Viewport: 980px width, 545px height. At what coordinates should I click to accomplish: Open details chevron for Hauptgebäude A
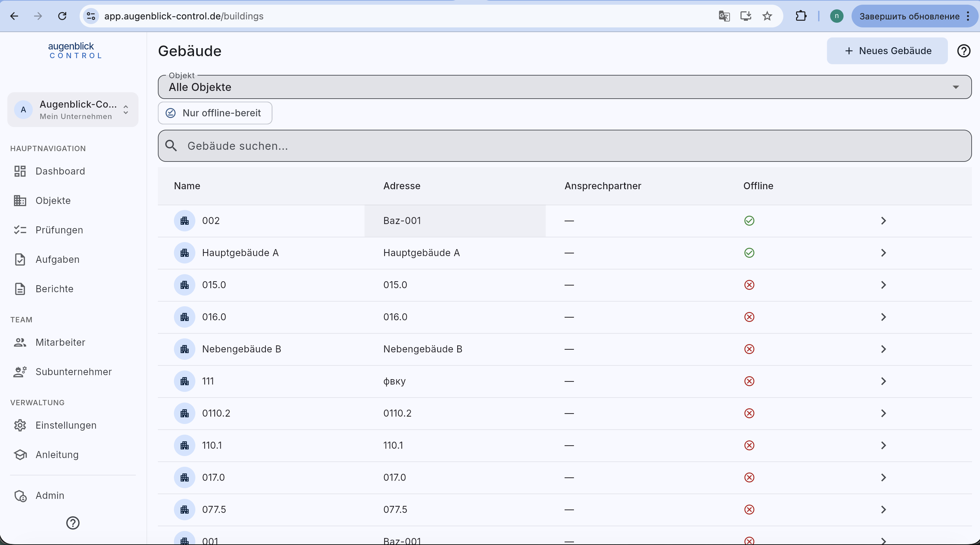click(883, 252)
